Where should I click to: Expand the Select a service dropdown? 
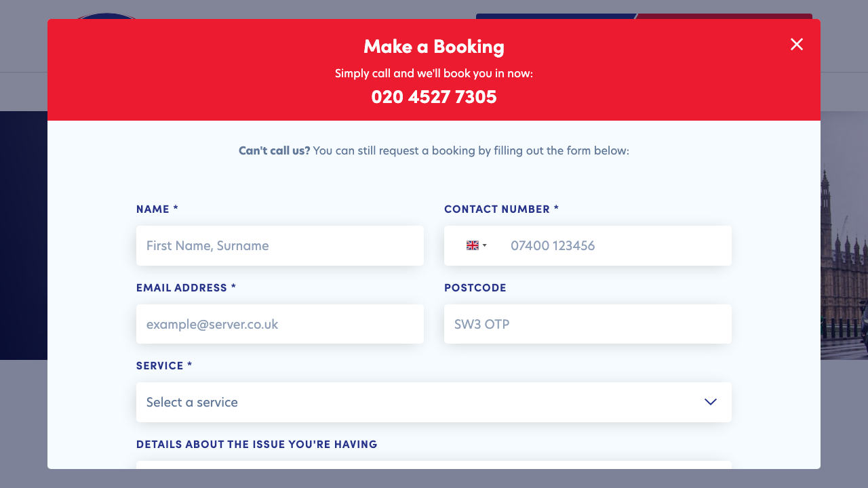[x=434, y=402]
